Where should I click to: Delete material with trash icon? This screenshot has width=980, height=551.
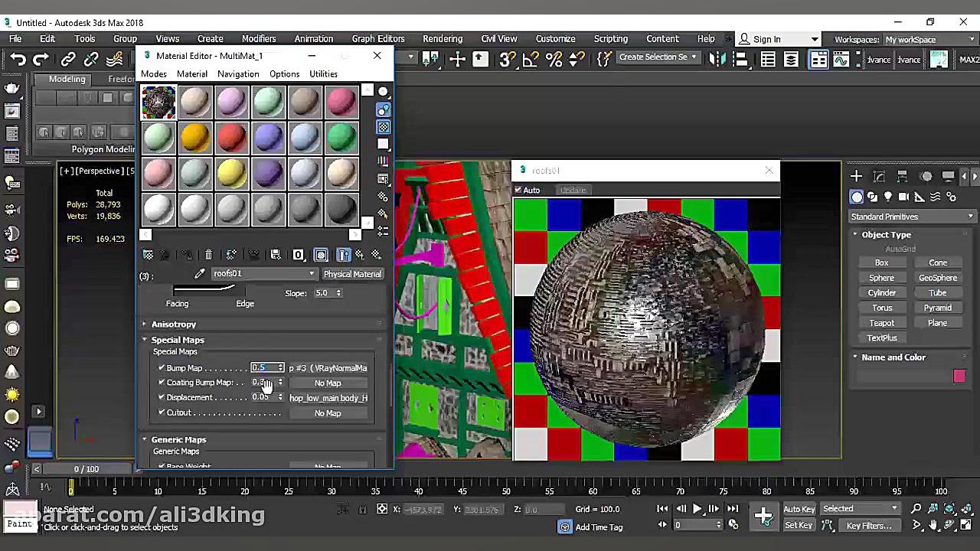pyautogui.click(x=208, y=255)
